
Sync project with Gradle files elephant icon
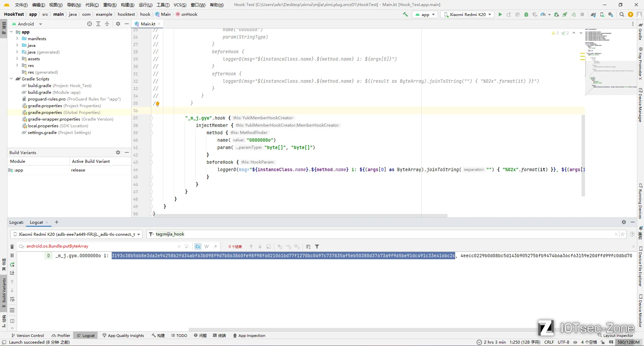[x=593, y=14]
